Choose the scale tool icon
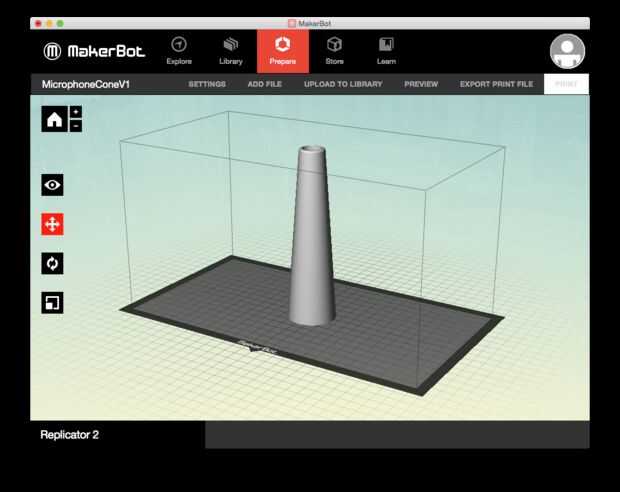Viewport: 620px width, 492px height. pyautogui.click(x=52, y=303)
